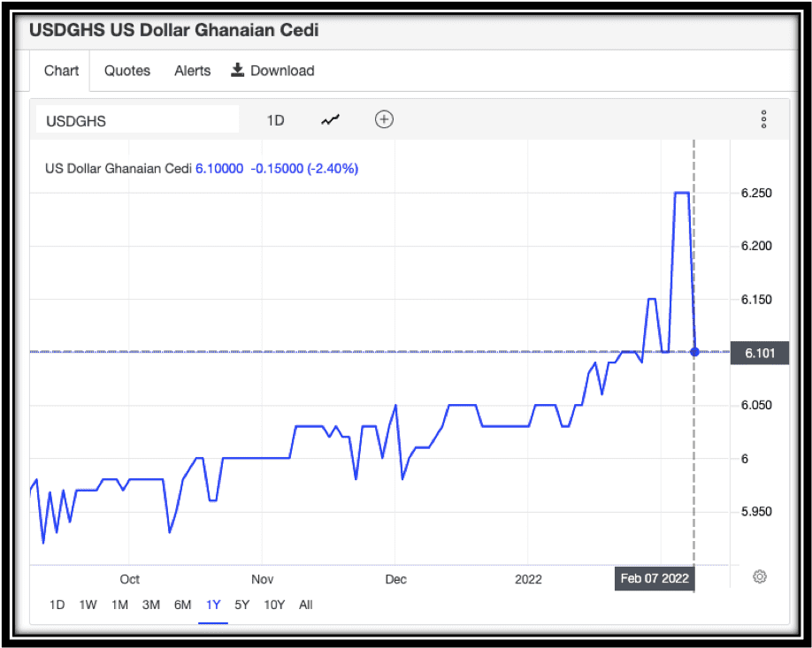
Task: Click the 6.150 axis label
Action: pyautogui.click(x=756, y=299)
